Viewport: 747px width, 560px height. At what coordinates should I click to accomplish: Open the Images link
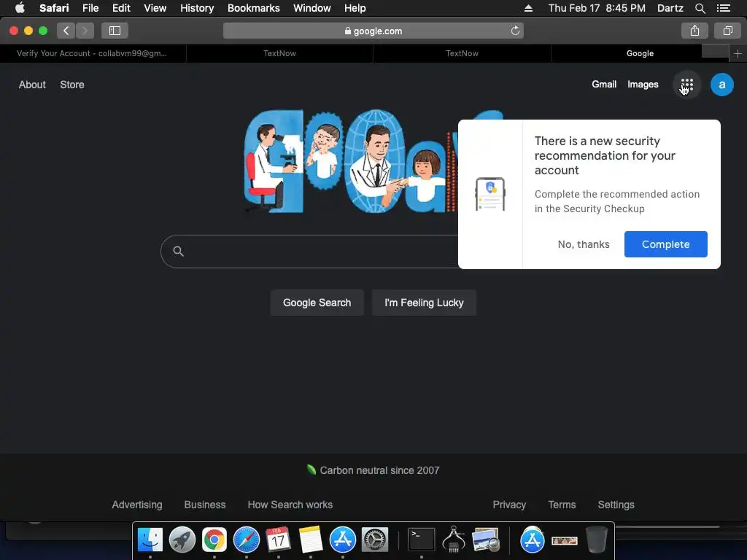pyautogui.click(x=643, y=85)
